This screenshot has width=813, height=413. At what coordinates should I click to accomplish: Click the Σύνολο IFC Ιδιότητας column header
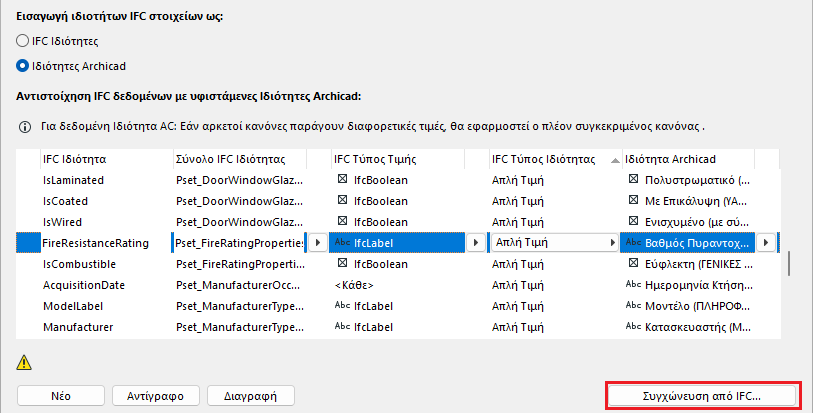[231, 159]
